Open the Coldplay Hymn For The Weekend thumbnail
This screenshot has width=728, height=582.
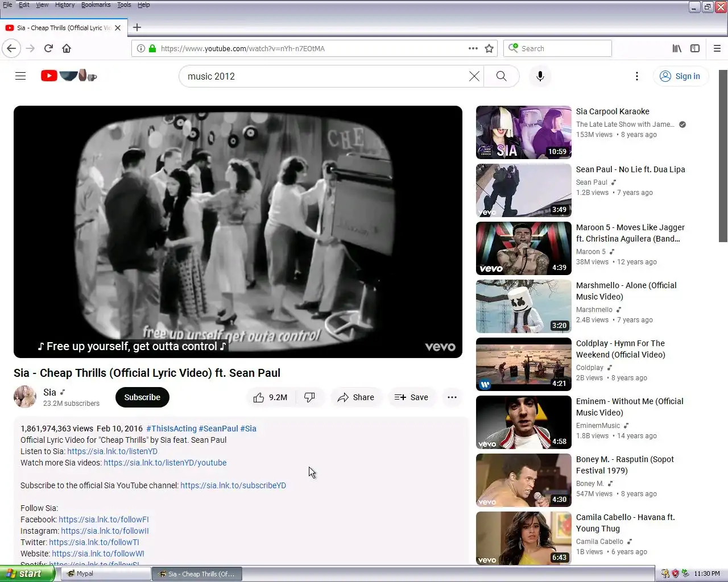[524, 364]
